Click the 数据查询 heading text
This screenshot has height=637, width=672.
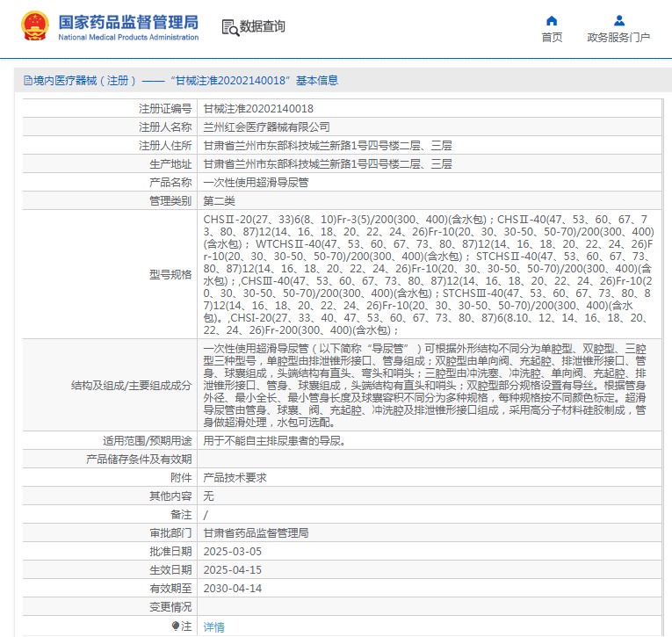[263, 26]
